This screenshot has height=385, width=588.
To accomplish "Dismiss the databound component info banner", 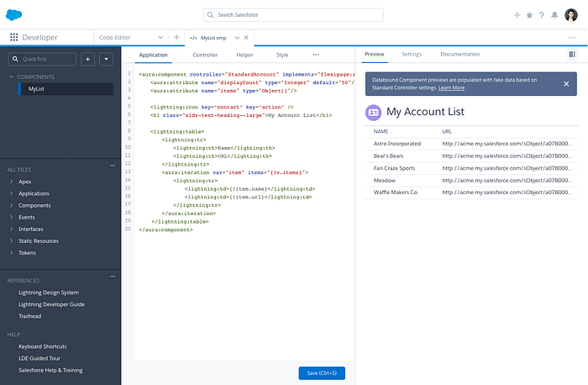I will 566,84.
